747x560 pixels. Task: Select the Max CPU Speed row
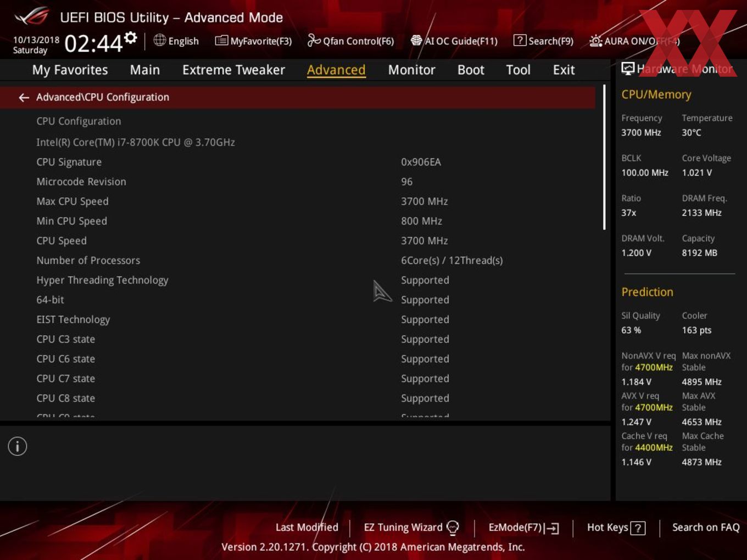click(297, 201)
